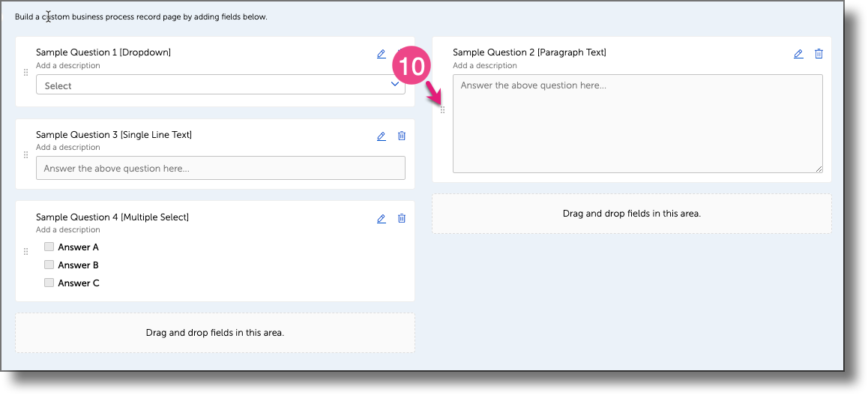Click the 'Build a custom business process' instruction text
The image size is (868, 395).
141,17
